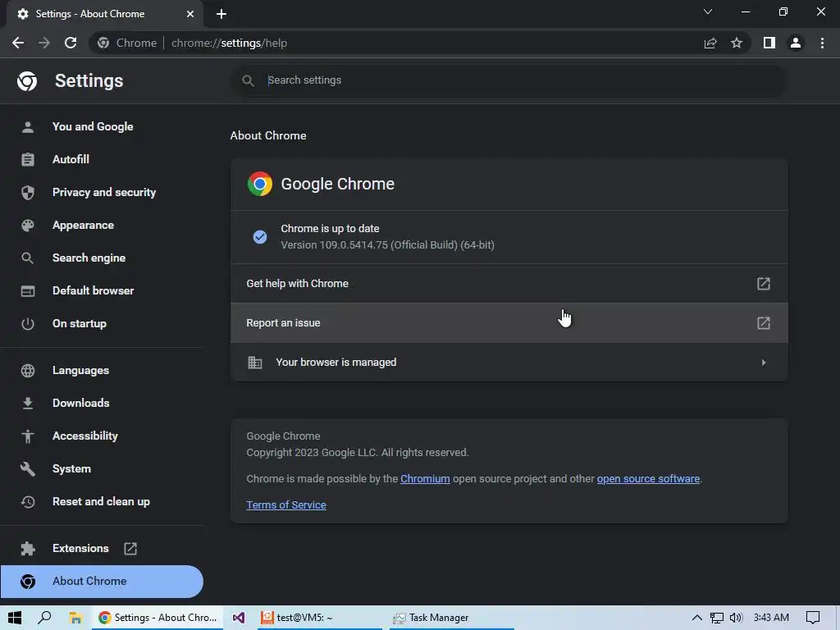The height and width of the screenshot is (630, 840).
Task: Open the open source software link
Action: tap(648, 478)
